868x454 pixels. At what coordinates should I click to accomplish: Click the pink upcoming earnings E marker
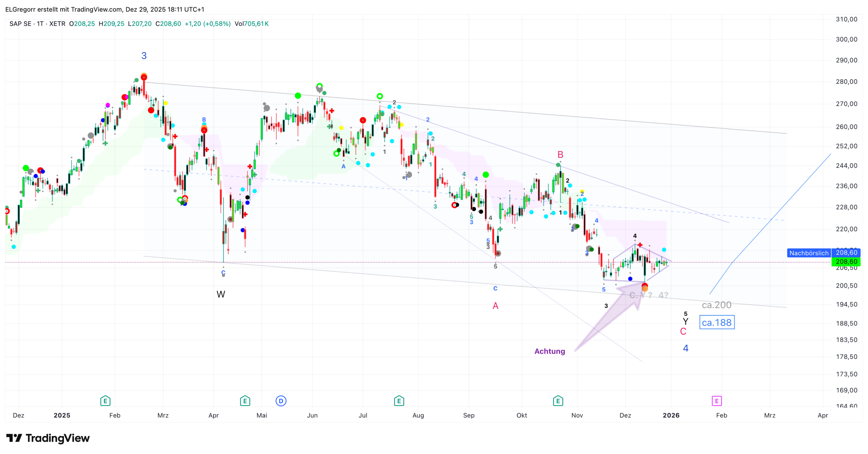pyautogui.click(x=717, y=401)
